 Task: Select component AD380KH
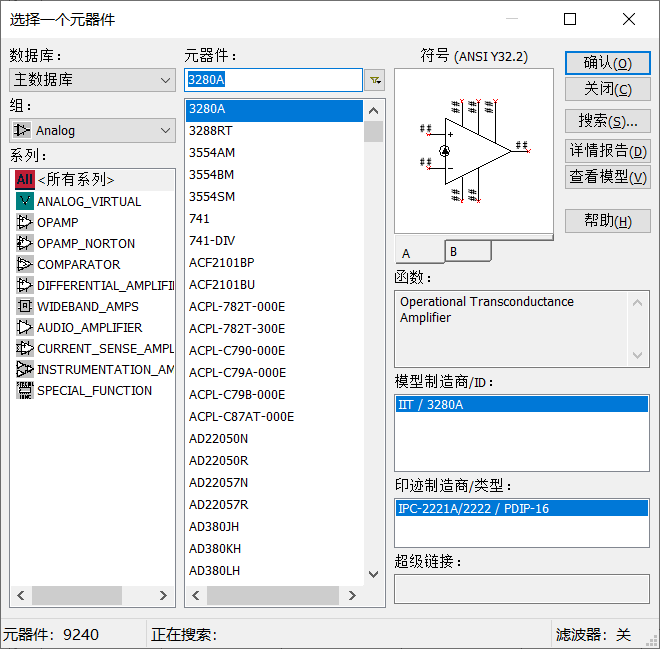coord(274,549)
